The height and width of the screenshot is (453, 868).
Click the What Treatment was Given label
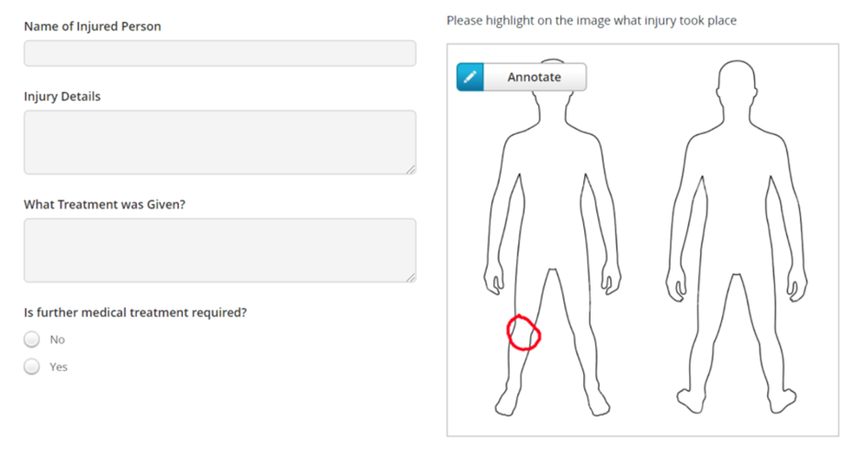pos(105,204)
